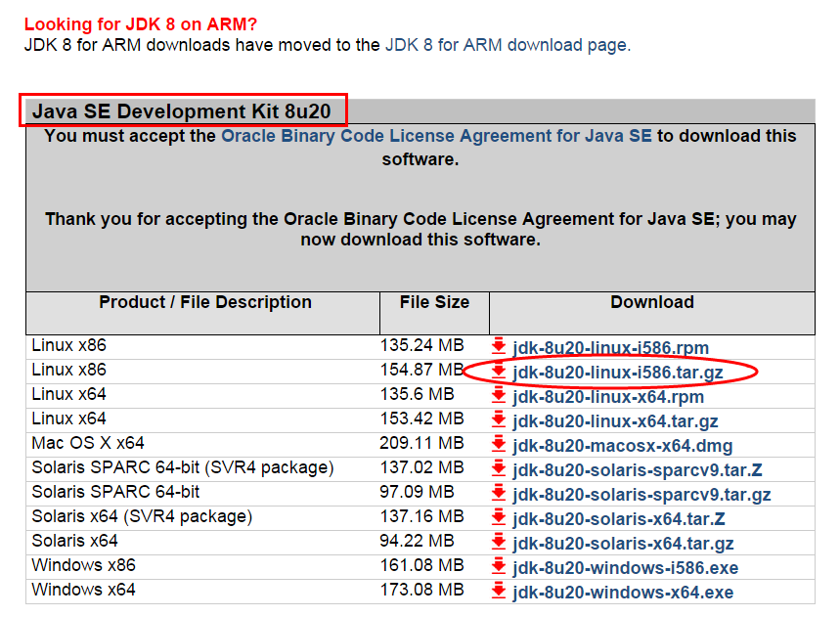The height and width of the screenshot is (617, 840).
Task: Download jdk-8u20-solaris-sparcv9.tar.gz file link
Action: [641, 495]
